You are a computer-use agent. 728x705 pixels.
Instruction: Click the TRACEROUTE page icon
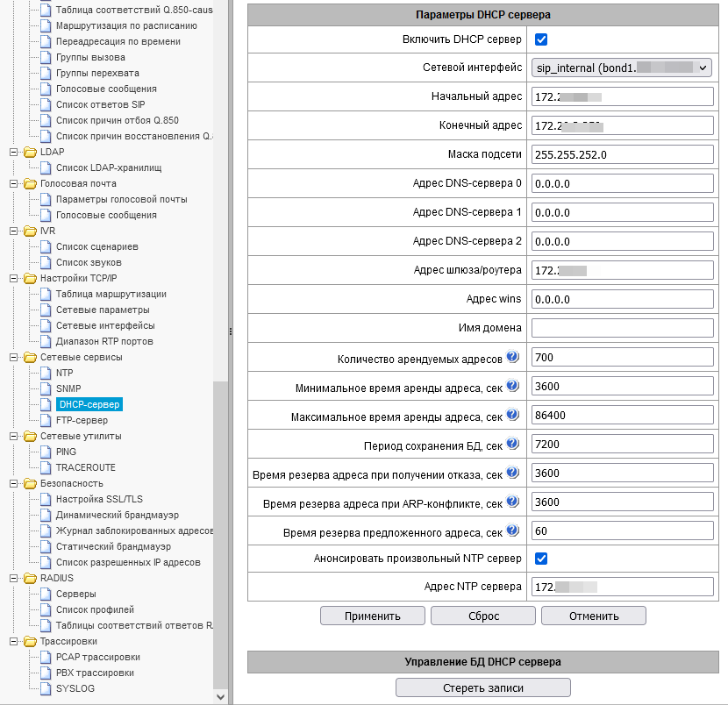point(46,467)
